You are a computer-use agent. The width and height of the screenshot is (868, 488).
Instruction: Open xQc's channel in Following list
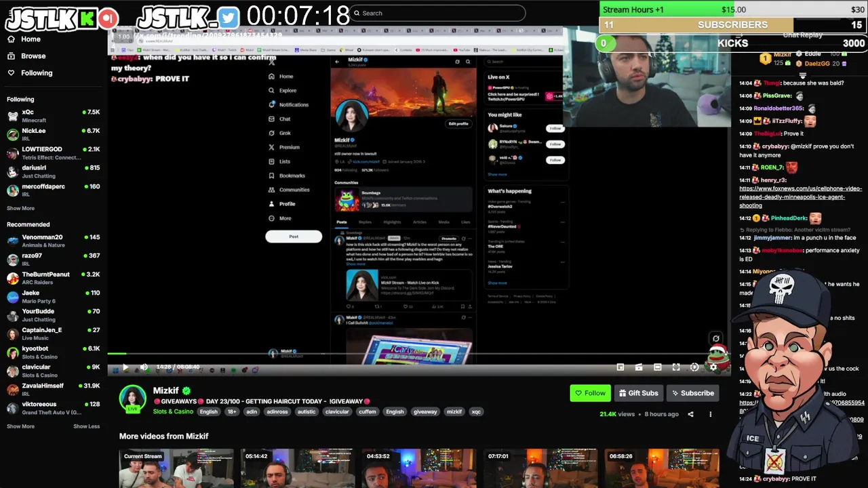pos(54,116)
